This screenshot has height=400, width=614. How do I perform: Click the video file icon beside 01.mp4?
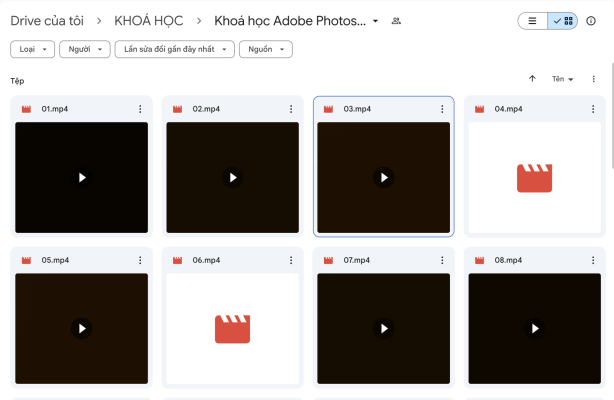coord(26,109)
